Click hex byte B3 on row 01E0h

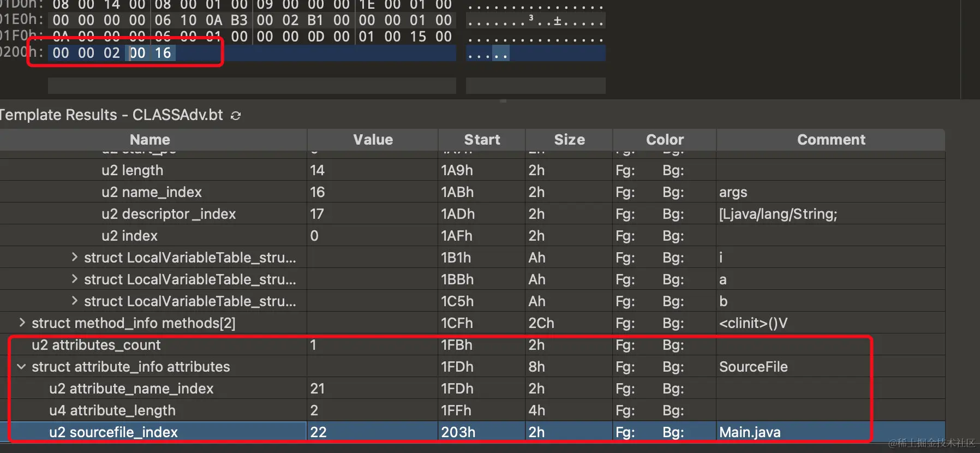pyautogui.click(x=239, y=20)
